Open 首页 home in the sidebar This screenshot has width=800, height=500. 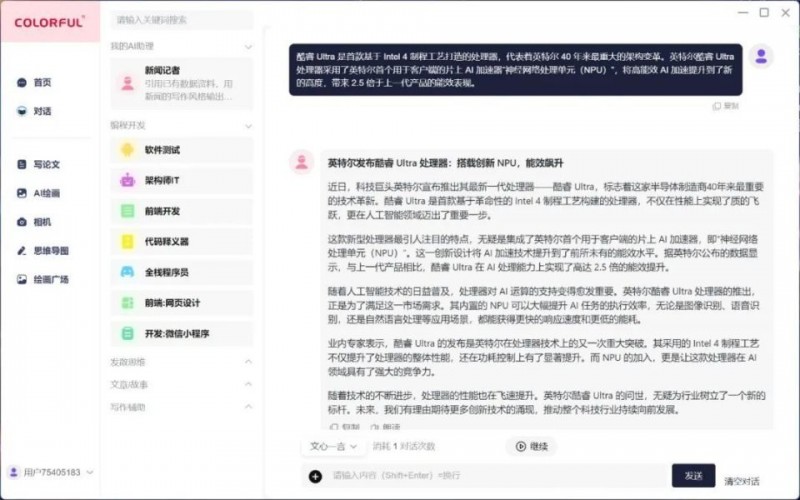(40, 83)
